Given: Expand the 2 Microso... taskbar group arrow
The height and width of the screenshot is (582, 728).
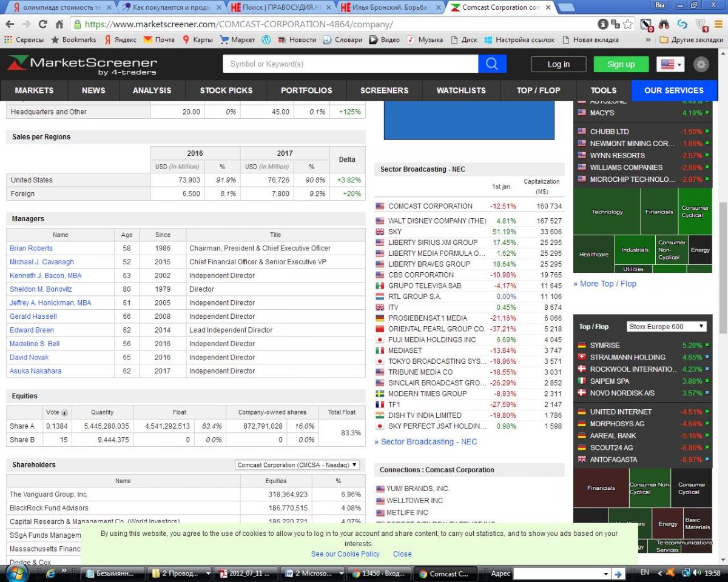Looking at the screenshot, I should click(341, 574).
